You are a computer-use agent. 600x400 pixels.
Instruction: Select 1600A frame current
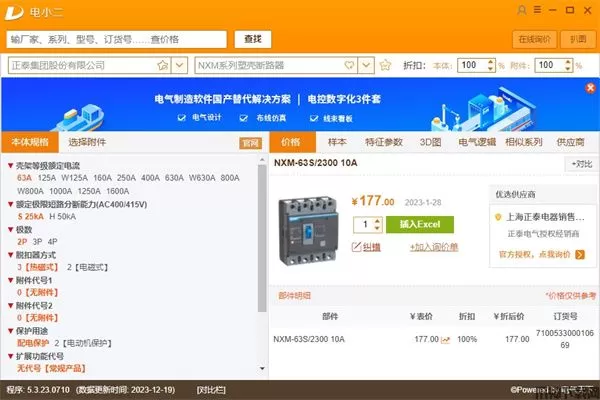[118, 191]
